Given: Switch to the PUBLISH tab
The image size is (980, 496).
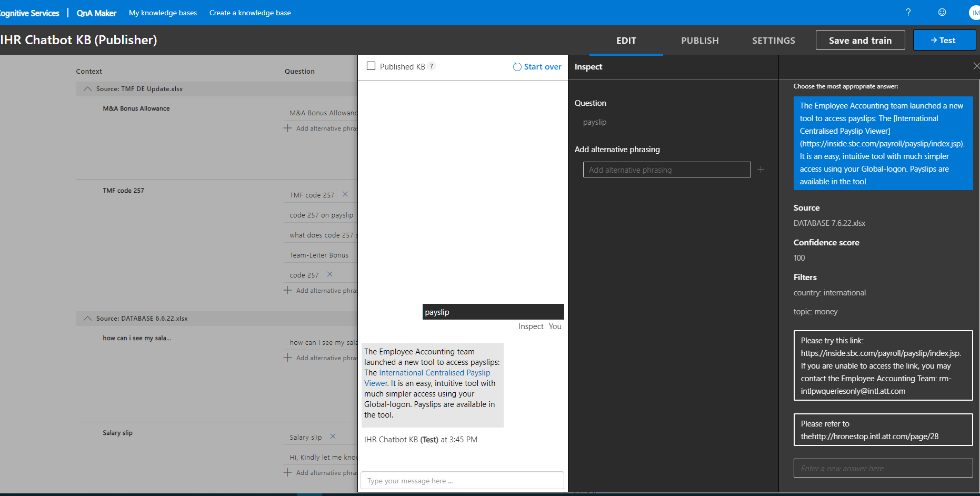Looking at the screenshot, I should (699, 41).
